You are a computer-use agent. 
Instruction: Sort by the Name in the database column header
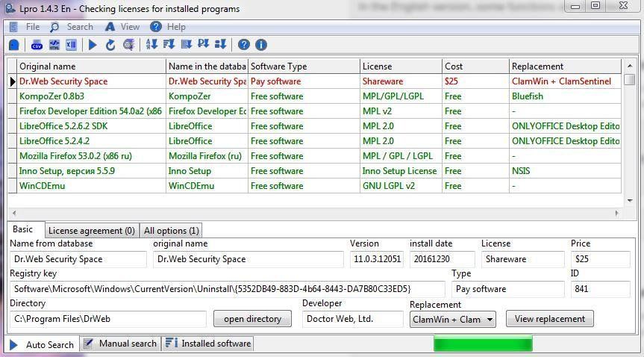[207, 66]
